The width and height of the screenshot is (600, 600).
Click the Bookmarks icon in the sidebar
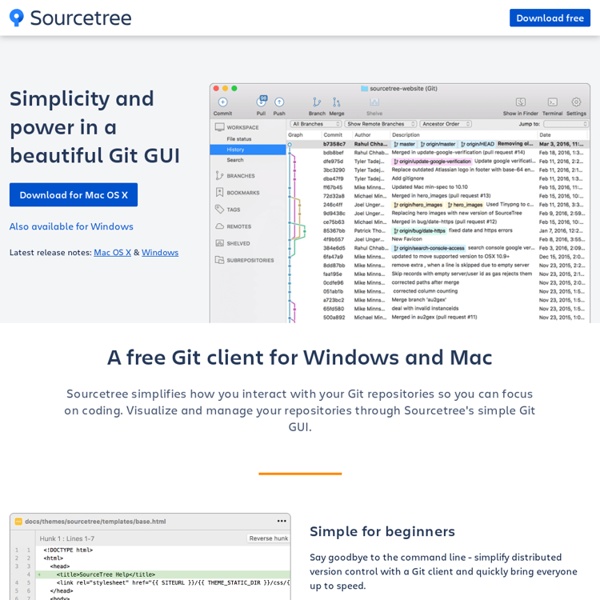tap(219, 192)
